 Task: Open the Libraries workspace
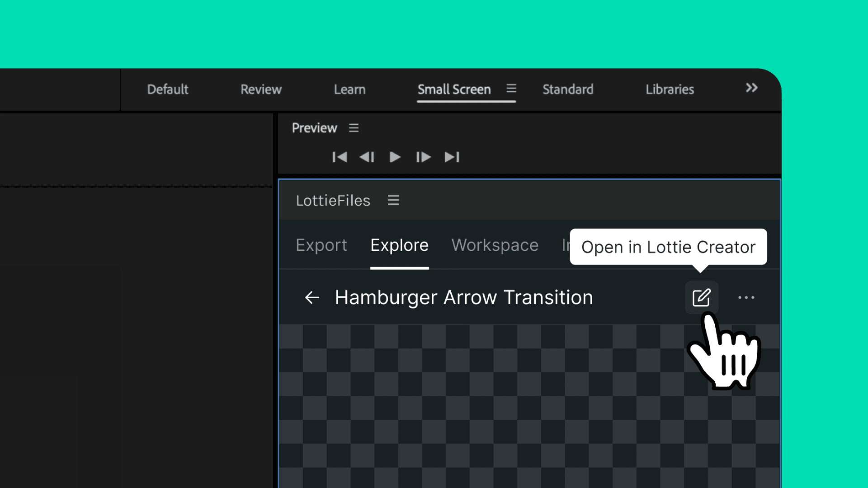point(670,89)
